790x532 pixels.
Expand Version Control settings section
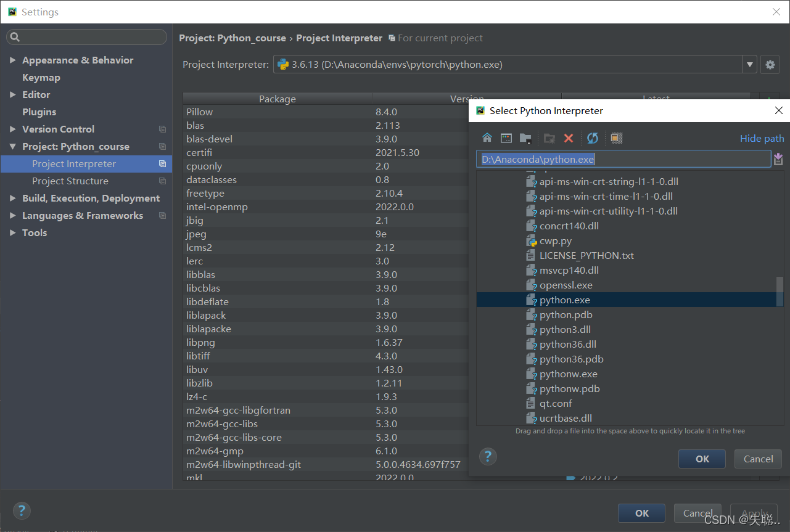pos(13,129)
